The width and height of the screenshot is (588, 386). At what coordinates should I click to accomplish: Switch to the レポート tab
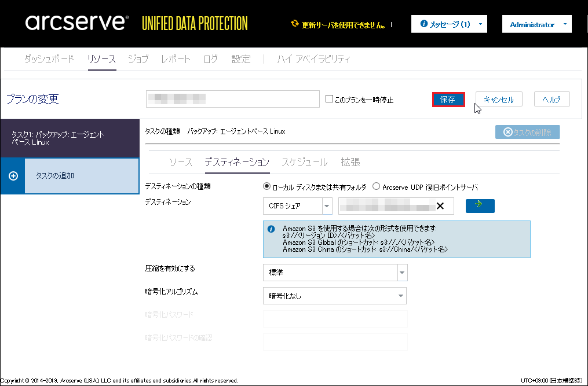click(176, 59)
